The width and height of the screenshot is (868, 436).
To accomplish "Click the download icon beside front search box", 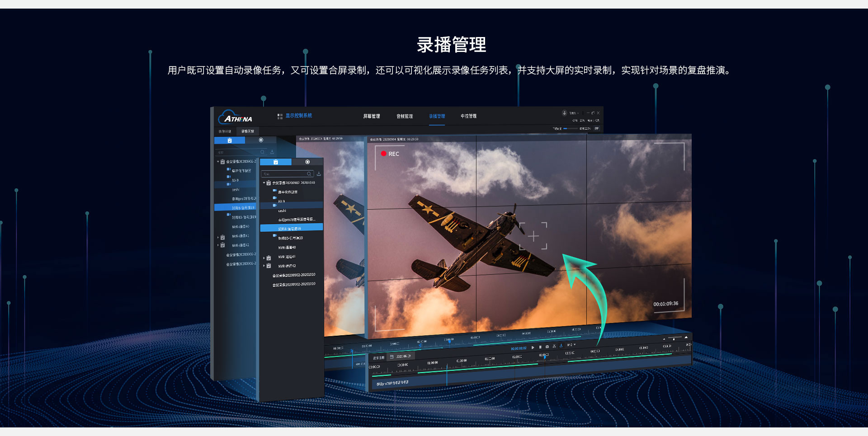I will pyautogui.click(x=319, y=174).
